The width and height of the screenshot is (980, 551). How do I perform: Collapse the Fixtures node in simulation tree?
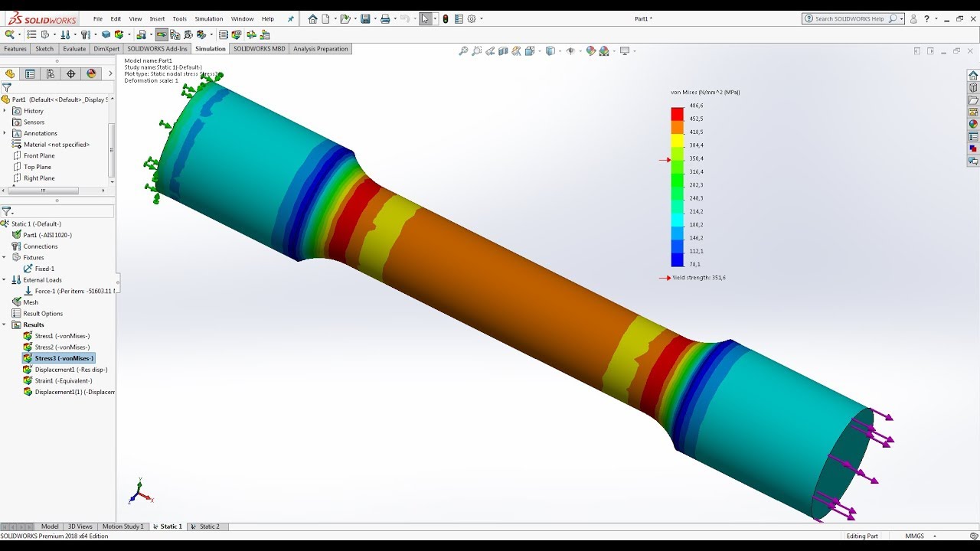[5, 257]
